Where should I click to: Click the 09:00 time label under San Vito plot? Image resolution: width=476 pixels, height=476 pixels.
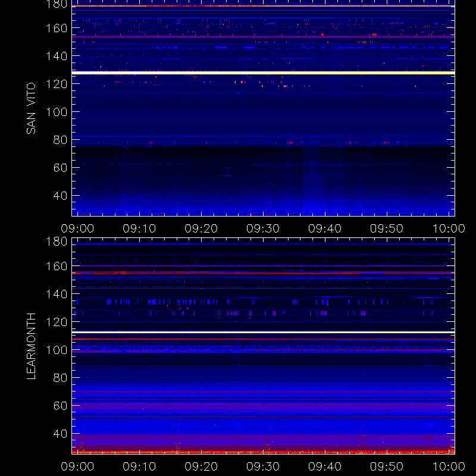77,228
